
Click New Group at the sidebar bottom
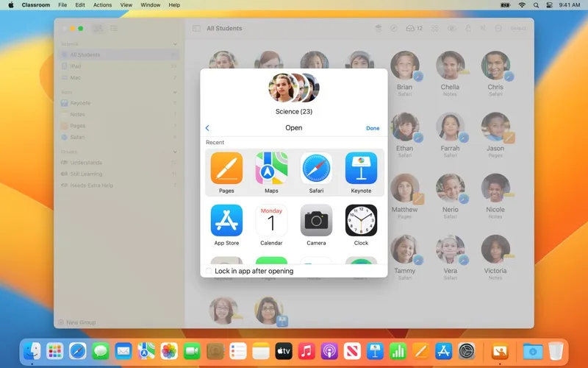(77, 322)
